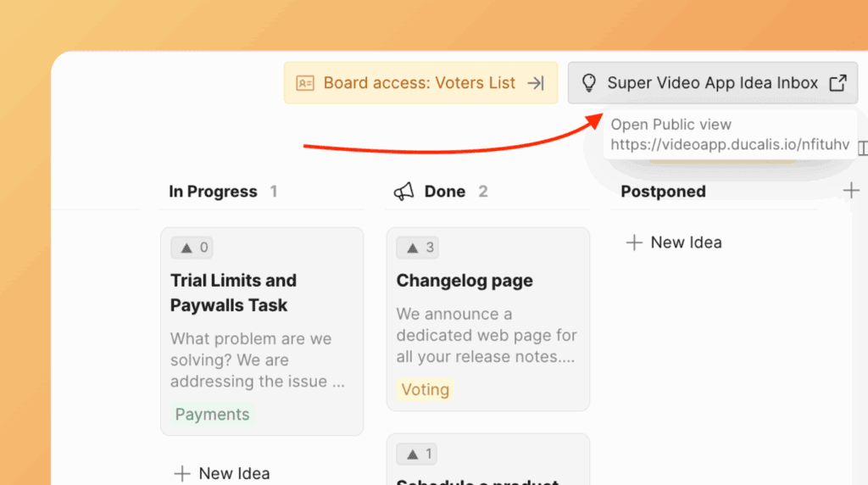This screenshot has width=868, height=485.
Task: Click the arrow icon after Voters List
Action: click(536, 83)
